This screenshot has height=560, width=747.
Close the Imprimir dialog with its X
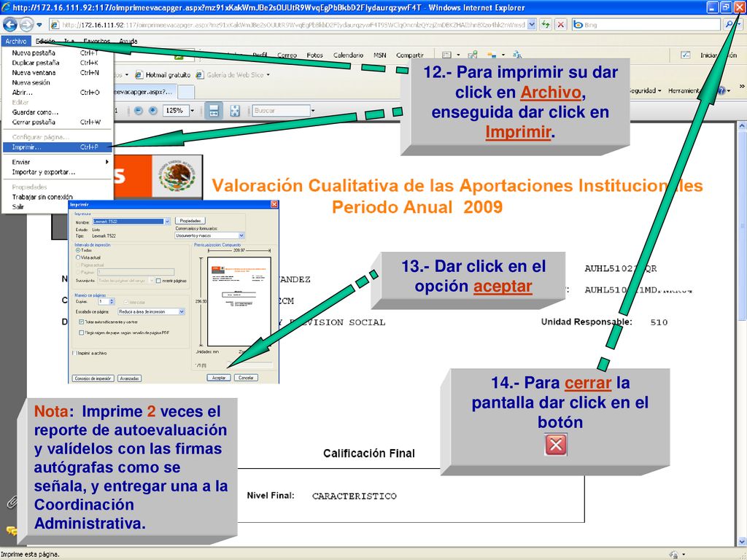(274, 204)
